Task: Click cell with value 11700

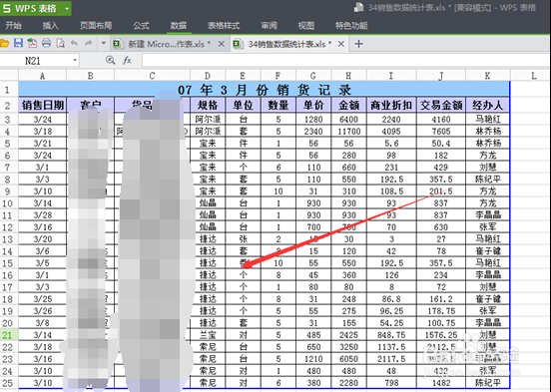Action: tap(348, 132)
